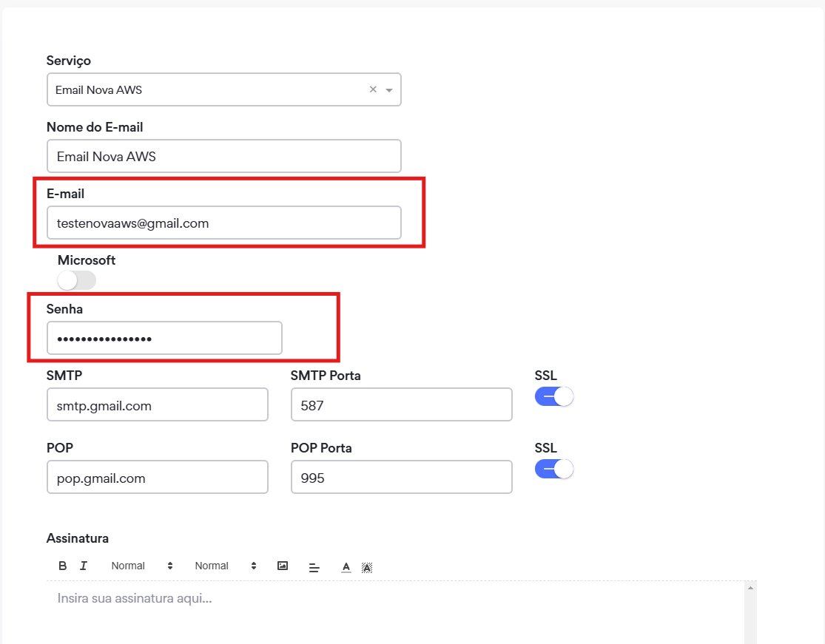Select the Nome do E-mail field

223,156
